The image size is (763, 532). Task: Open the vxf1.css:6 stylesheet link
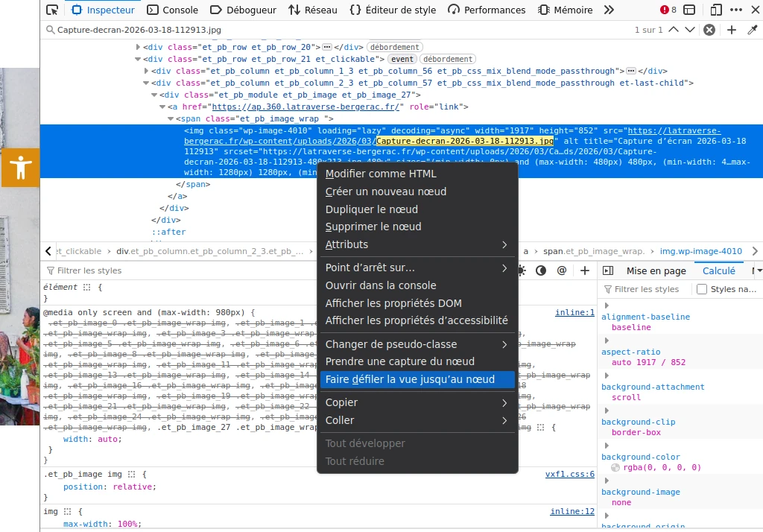pyautogui.click(x=570, y=474)
